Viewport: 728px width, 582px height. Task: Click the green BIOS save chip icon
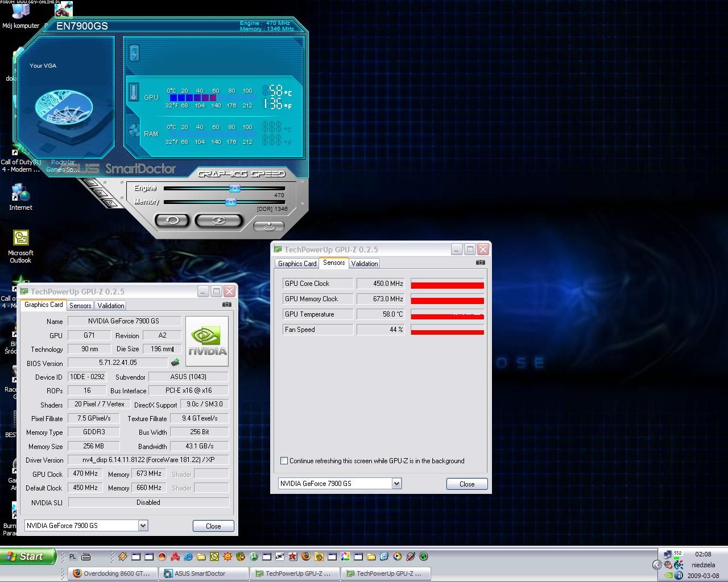(x=175, y=363)
